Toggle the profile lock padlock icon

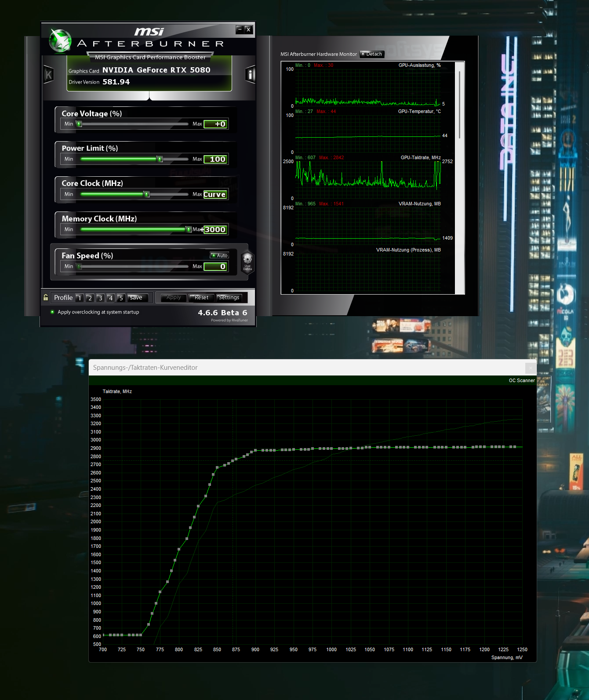[x=46, y=298]
